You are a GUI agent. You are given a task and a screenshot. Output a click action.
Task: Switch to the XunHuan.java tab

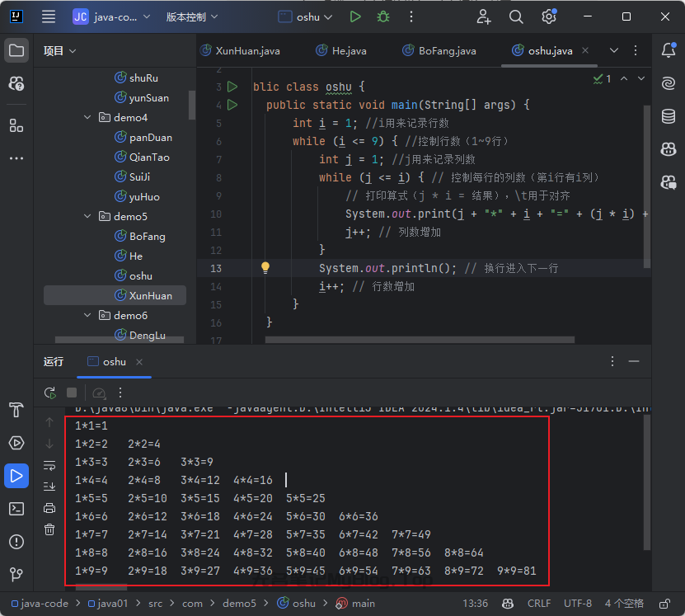pyautogui.click(x=240, y=51)
